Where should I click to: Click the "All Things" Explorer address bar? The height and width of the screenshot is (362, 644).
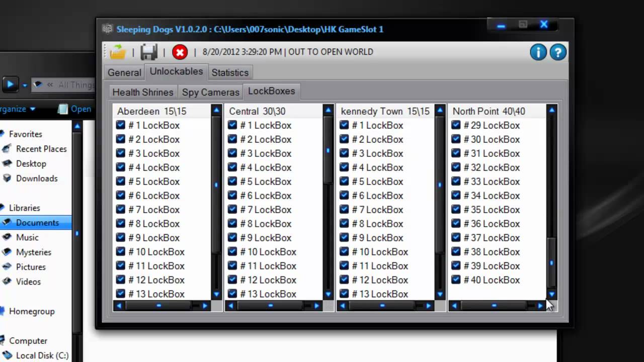[x=62, y=84]
